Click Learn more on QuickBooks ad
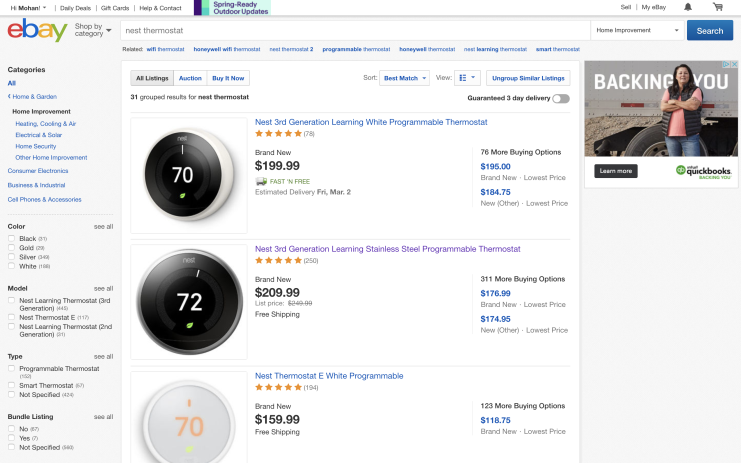The width and height of the screenshot is (741, 463). [x=616, y=171]
